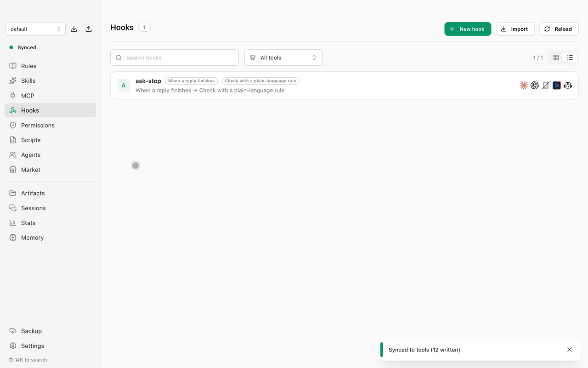Select Hooks in the sidebar

pyautogui.click(x=50, y=110)
